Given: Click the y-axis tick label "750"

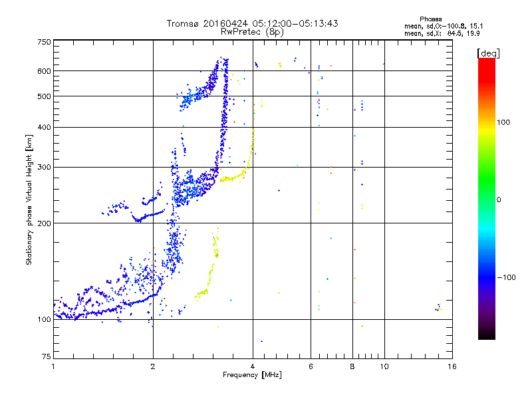Looking at the screenshot, I should coord(44,42).
